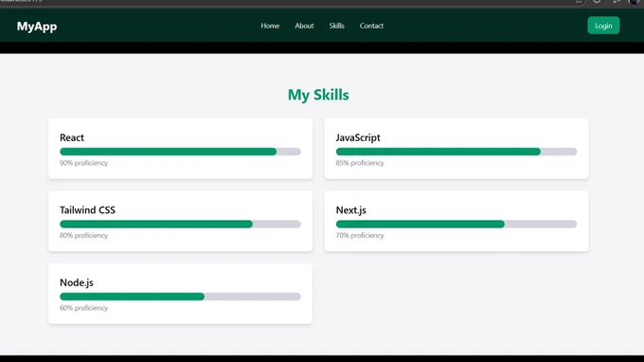Open the Contact nav link
Screen dimensions: 644x362
[371, 26]
